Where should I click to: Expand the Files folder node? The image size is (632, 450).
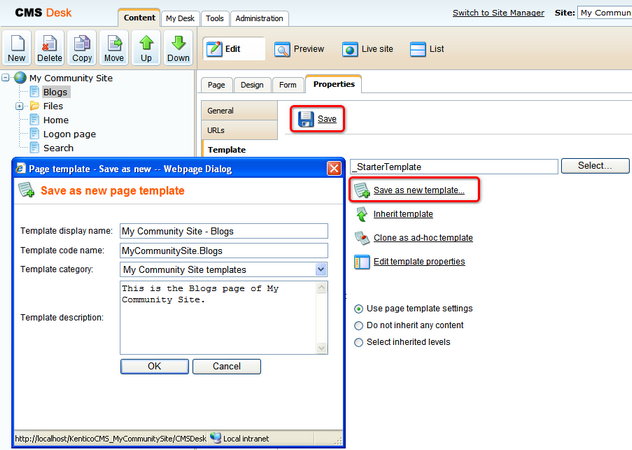(19, 106)
